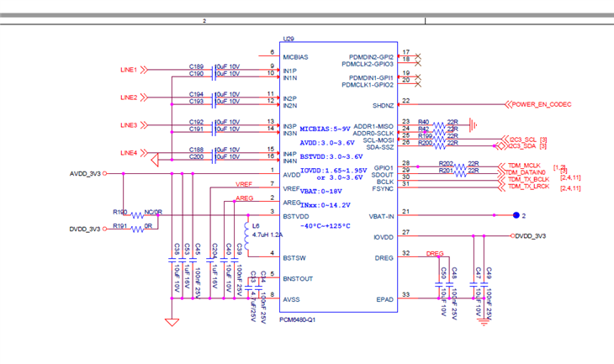Screen dimensions: 614x364
Task: Select the U29 reference designator
Action: [x=288, y=39]
